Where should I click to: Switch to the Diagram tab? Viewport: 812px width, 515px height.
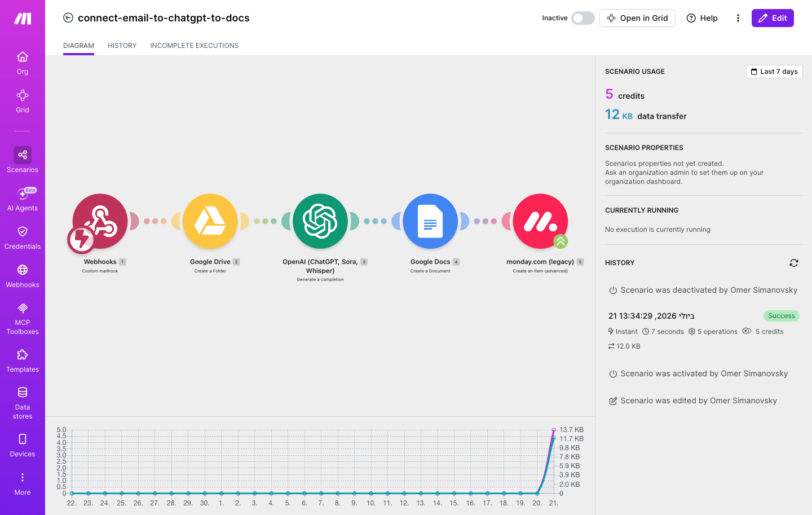click(78, 46)
